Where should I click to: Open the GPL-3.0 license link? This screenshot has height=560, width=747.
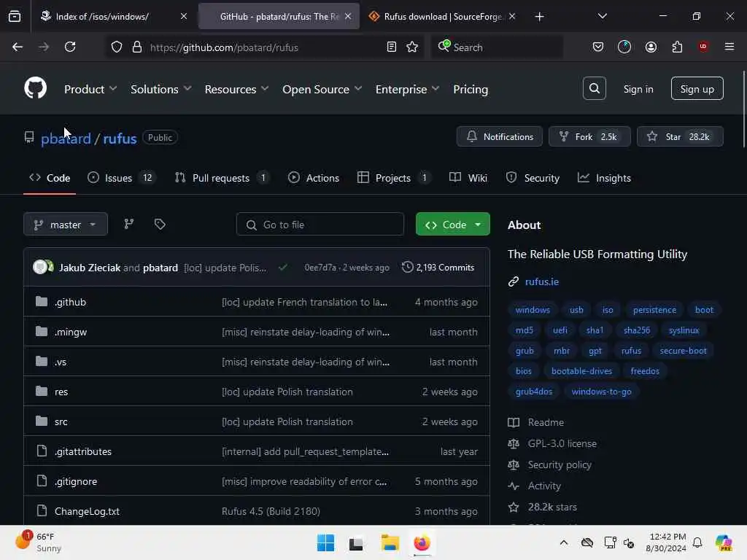tap(562, 443)
